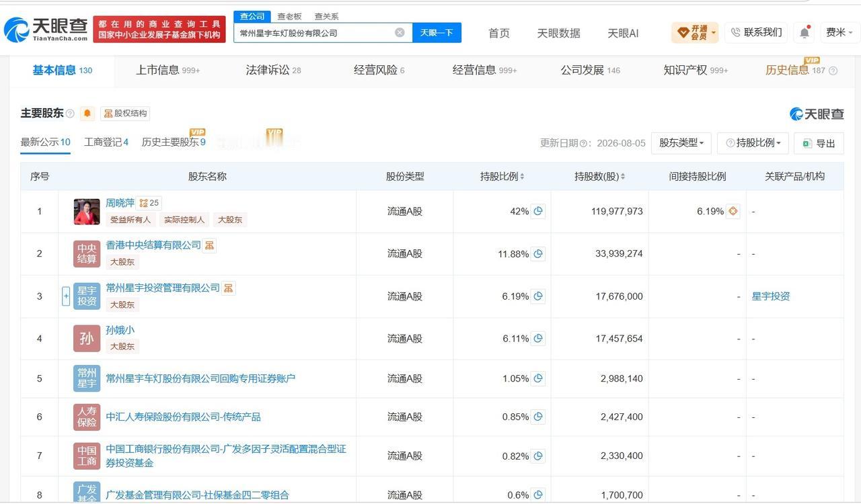861x504 pixels.
Task: Open the 回购专用证券账户 shareholder link
Action: coord(200,378)
